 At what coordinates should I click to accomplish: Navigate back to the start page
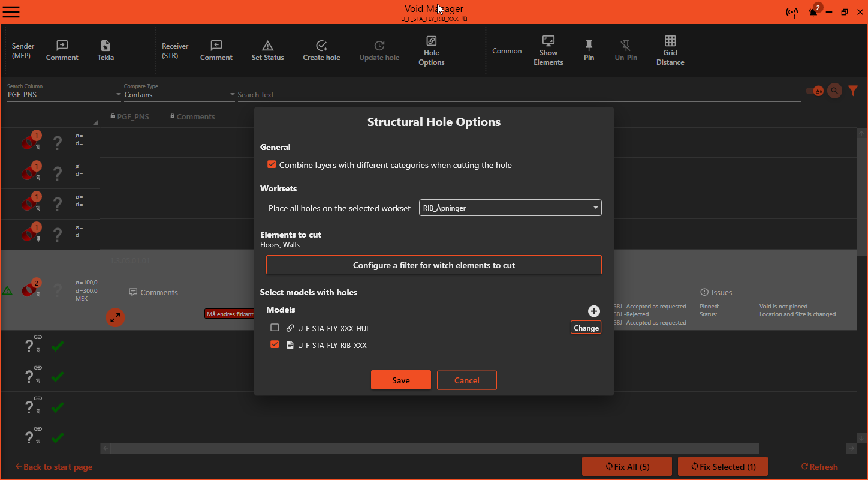click(x=53, y=466)
